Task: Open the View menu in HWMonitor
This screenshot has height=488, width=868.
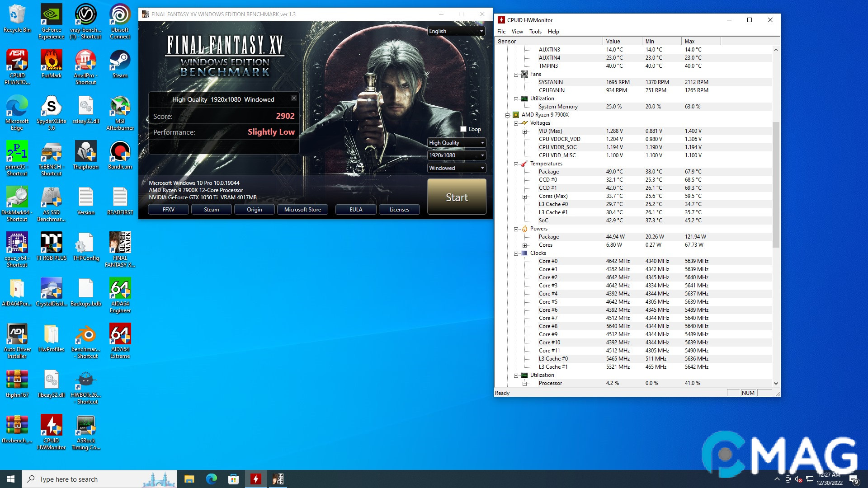Action: [517, 32]
